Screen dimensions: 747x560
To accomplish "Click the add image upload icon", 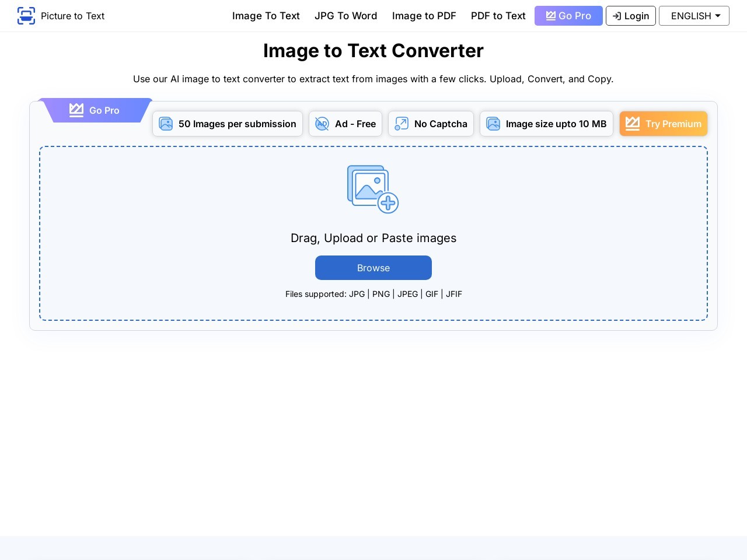I will [373, 189].
